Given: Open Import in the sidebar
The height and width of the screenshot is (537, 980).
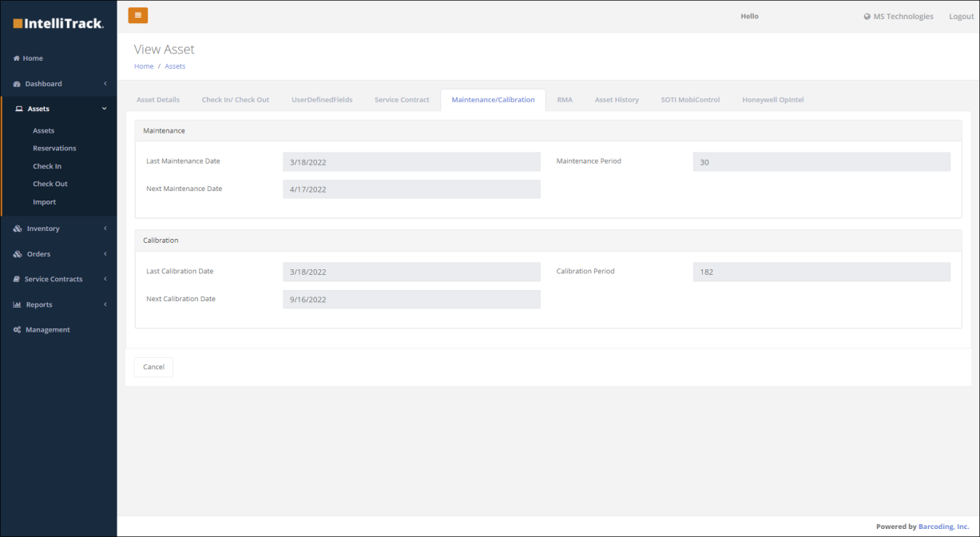Looking at the screenshot, I should tap(44, 202).
